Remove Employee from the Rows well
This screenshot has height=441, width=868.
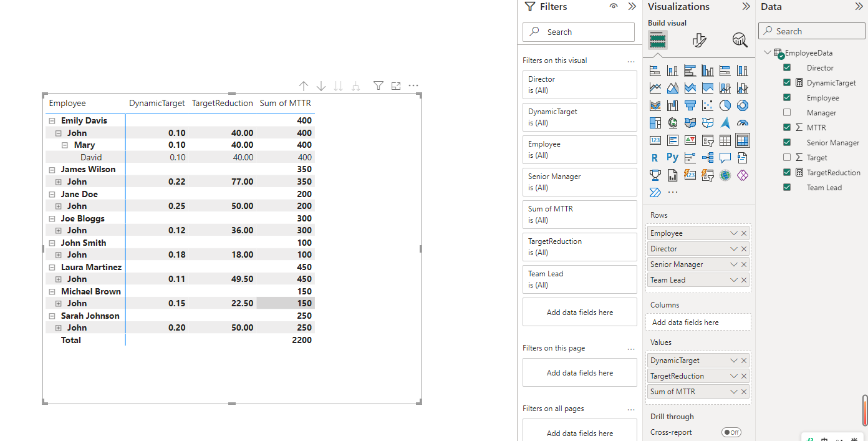coord(744,233)
